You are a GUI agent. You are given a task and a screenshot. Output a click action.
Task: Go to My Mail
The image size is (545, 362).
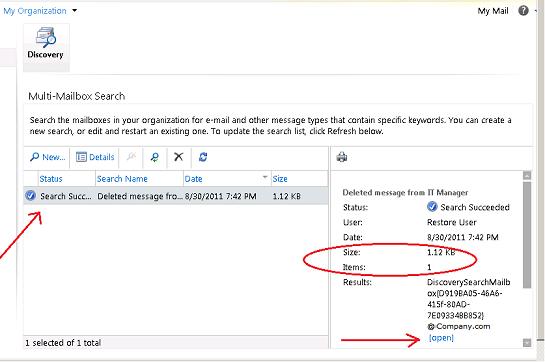(493, 11)
